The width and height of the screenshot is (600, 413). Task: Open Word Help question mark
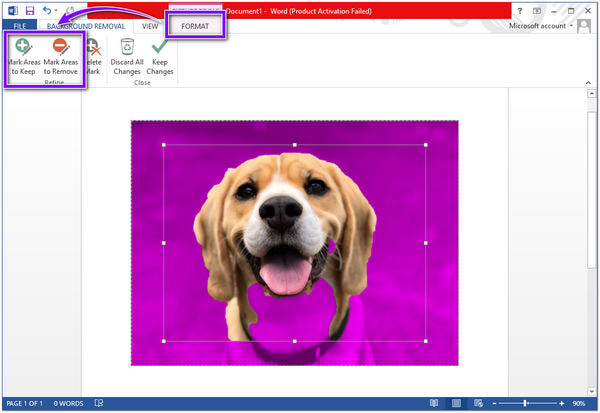click(519, 11)
